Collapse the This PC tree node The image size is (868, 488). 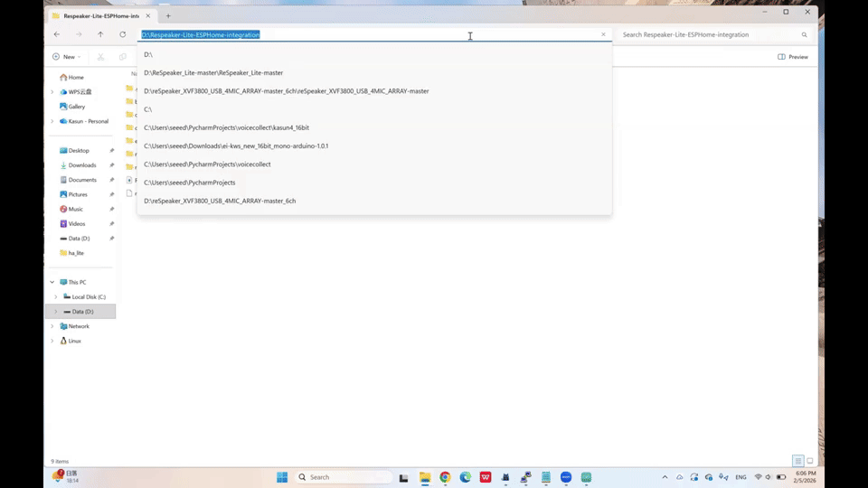coord(52,282)
